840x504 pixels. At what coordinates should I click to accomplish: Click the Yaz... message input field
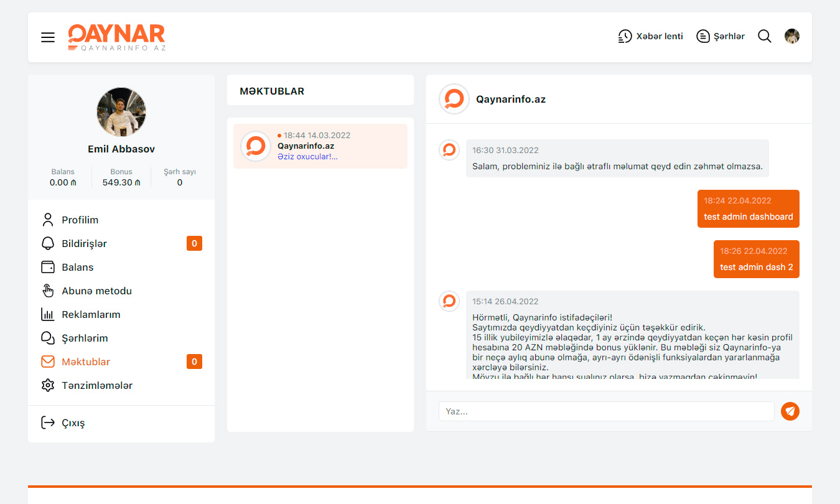(606, 411)
